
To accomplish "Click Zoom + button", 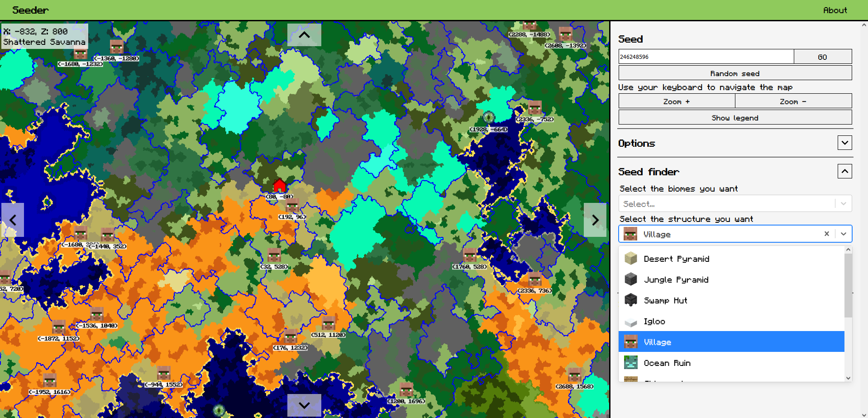I will click(x=677, y=101).
